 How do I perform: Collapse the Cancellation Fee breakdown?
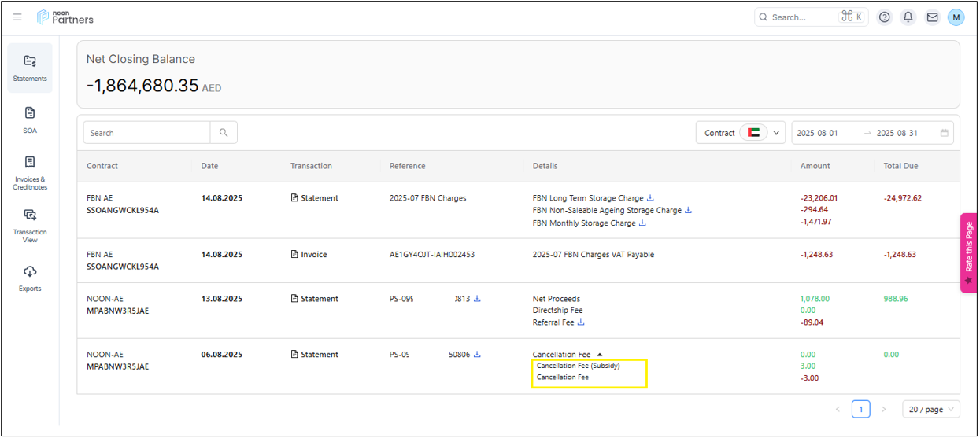599,355
